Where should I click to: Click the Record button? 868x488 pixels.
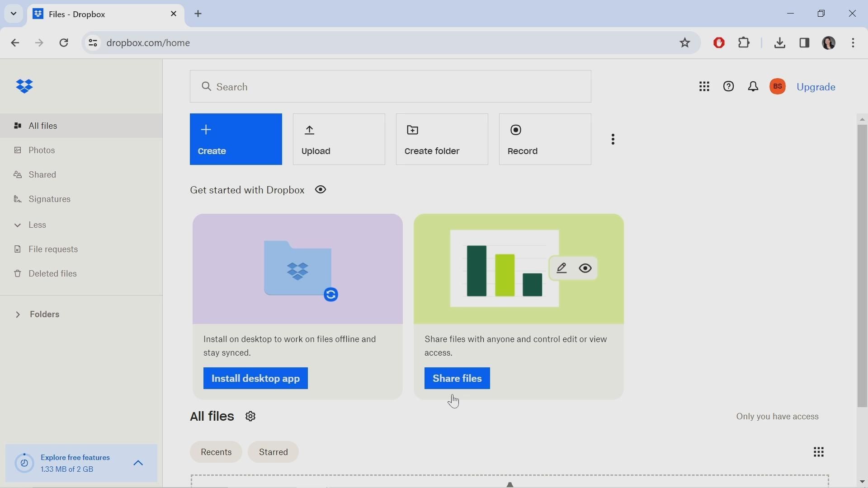coord(545,139)
